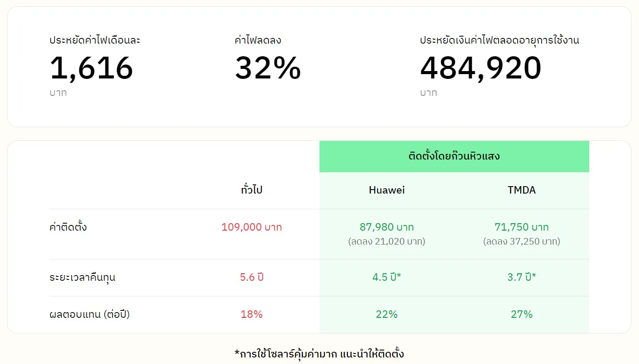The width and height of the screenshot is (639, 364).
Task: Click the TMDA price 71,750 บาท
Action: pos(522,227)
